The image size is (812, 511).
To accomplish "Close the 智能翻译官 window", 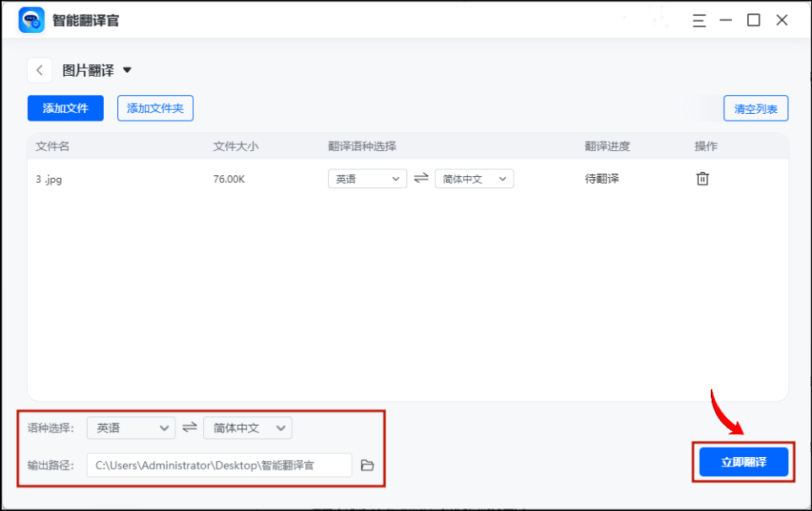I will (782, 20).
